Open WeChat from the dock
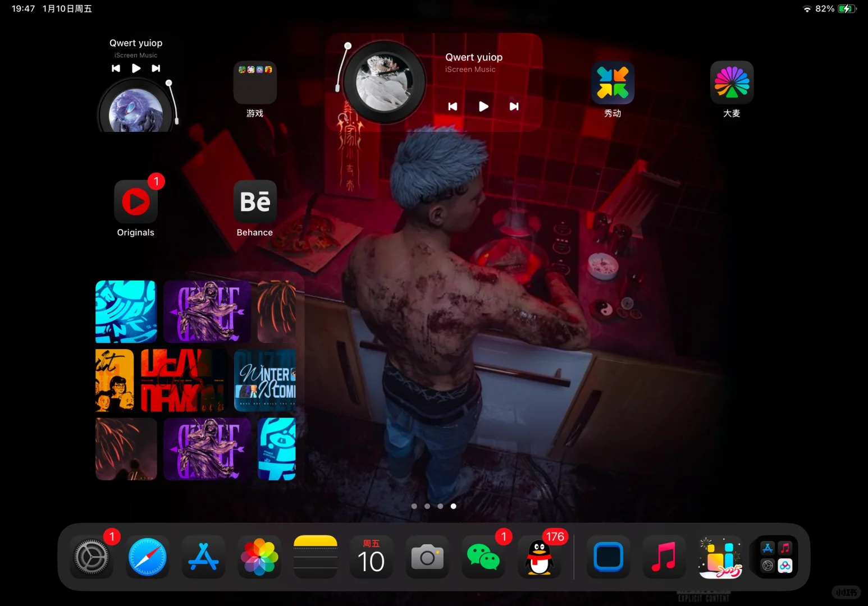This screenshot has height=606, width=868. (483, 557)
